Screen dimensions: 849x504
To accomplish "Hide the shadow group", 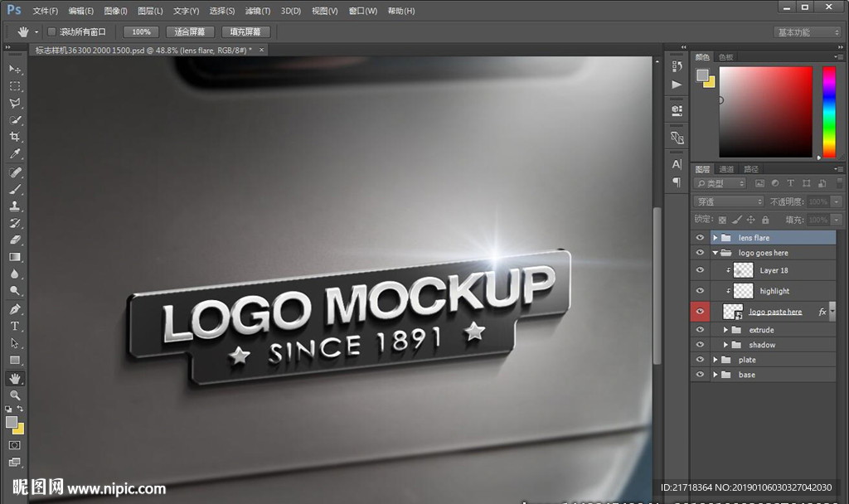I will [700, 345].
